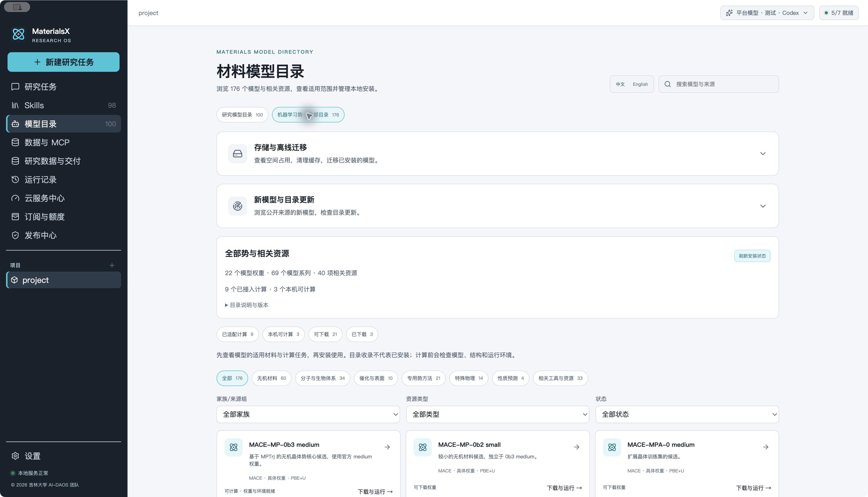Image resolution: width=868 pixels, height=497 pixels.
Task: Click the 刷新安装状态 button
Action: (x=752, y=256)
